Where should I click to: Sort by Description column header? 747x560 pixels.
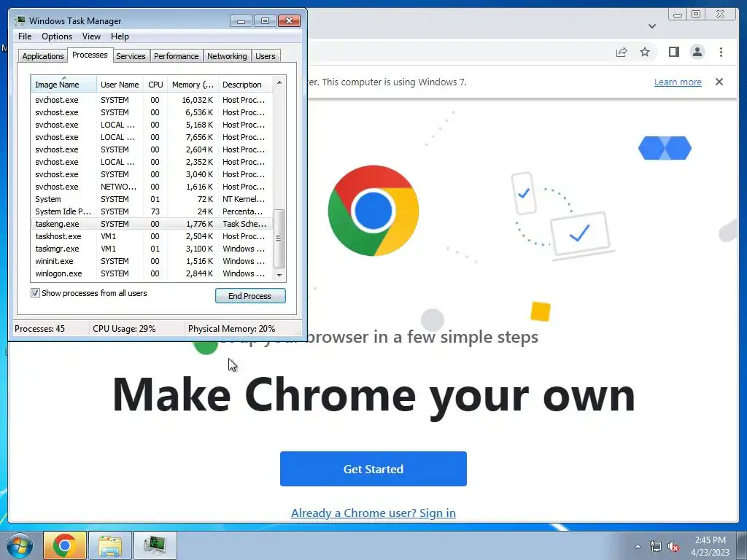pos(245,85)
